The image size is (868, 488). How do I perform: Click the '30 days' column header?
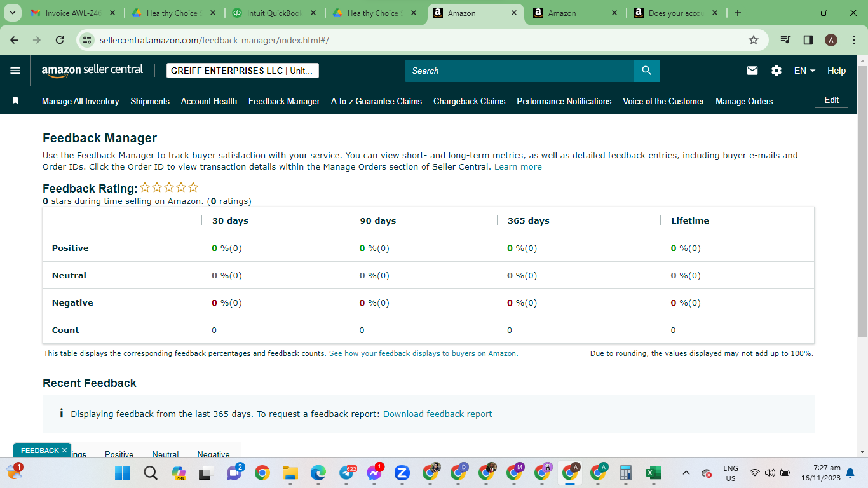pyautogui.click(x=230, y=220)
